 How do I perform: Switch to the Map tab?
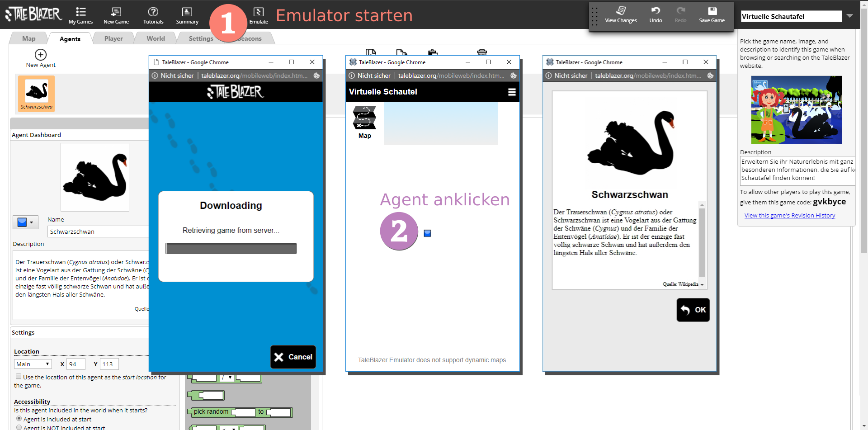point(28,38)
